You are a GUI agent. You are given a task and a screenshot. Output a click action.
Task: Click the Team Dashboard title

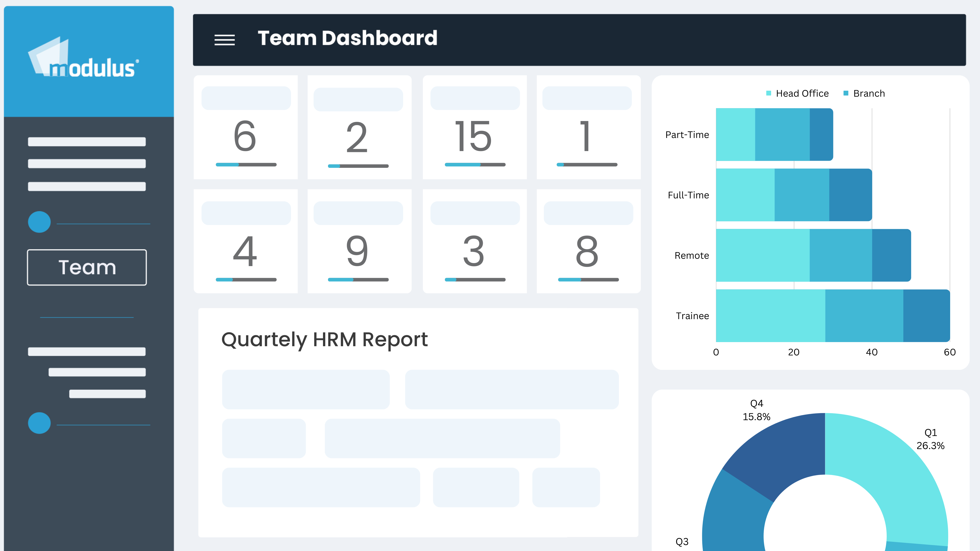pyautogui.click(x=347, y=38)
